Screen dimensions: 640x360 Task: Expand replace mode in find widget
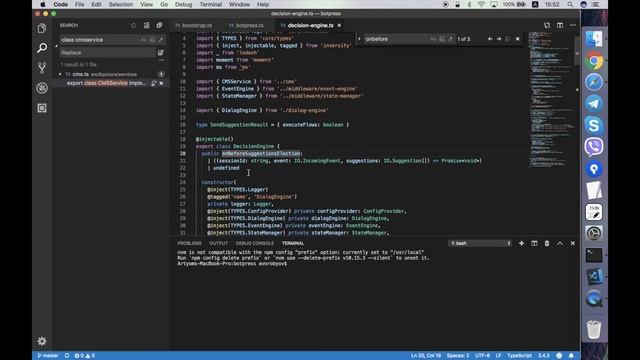360,39
